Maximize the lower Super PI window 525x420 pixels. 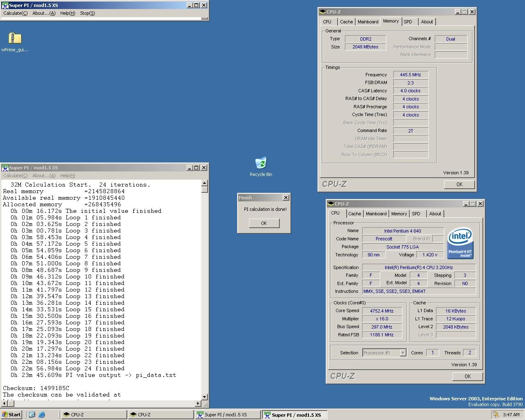[x=196, y=167]
